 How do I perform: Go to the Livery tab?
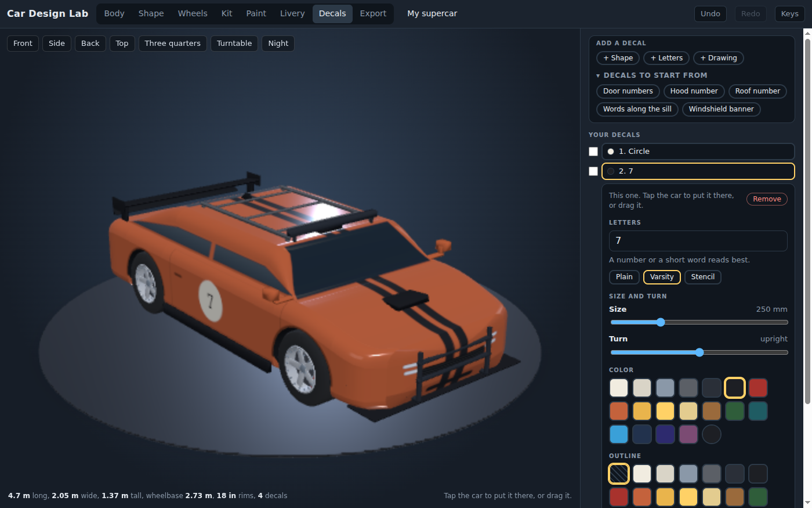point(292,14)
